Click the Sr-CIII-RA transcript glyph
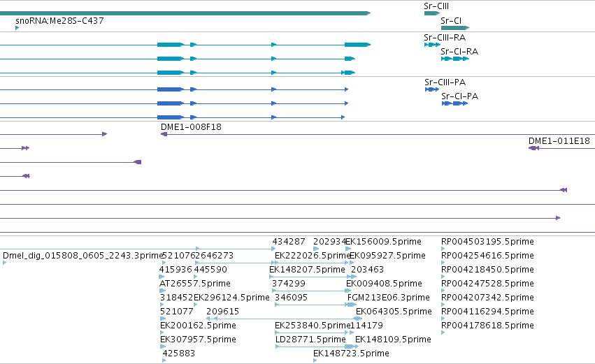595x364 pixels. (432, 45)
